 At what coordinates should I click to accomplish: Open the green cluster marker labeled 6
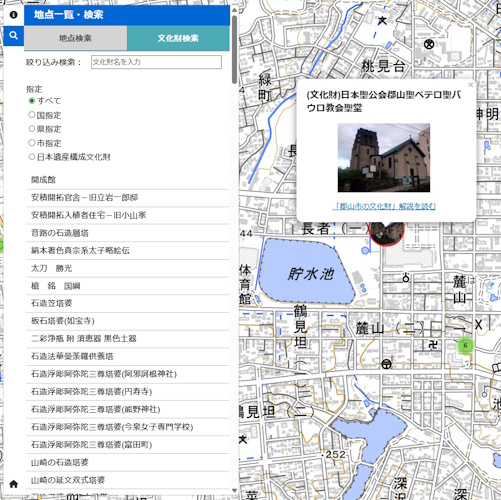(x=465, y=346)
